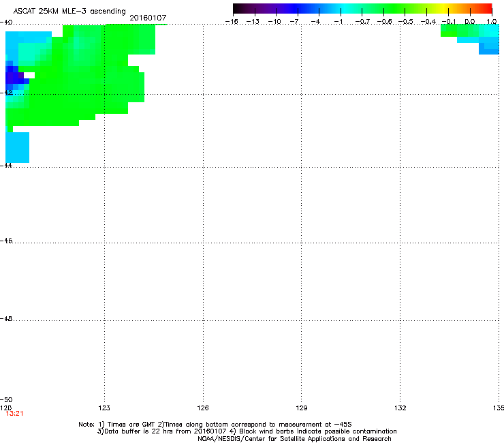
Task: Click the 129 longitude axis label
Action: coord(301,408)
